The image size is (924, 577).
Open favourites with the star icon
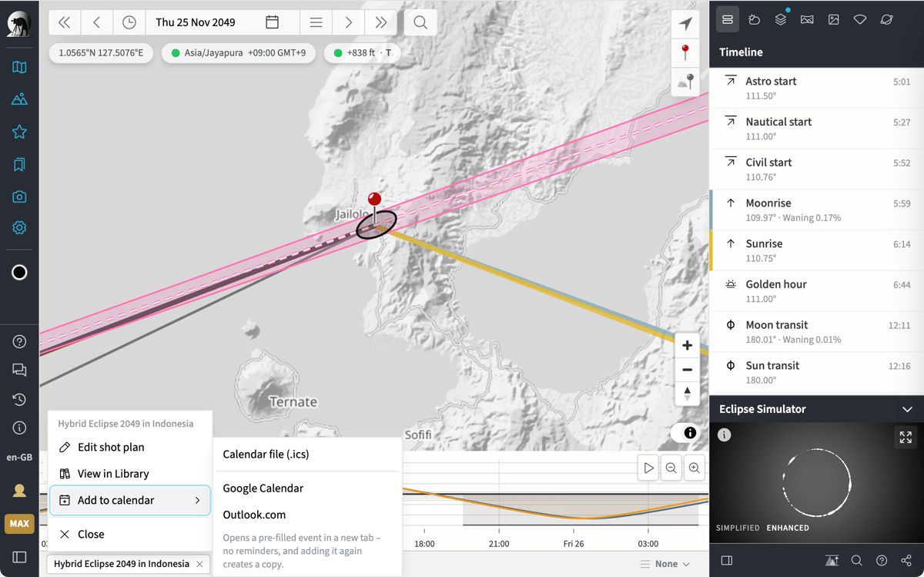click(19, 132)
